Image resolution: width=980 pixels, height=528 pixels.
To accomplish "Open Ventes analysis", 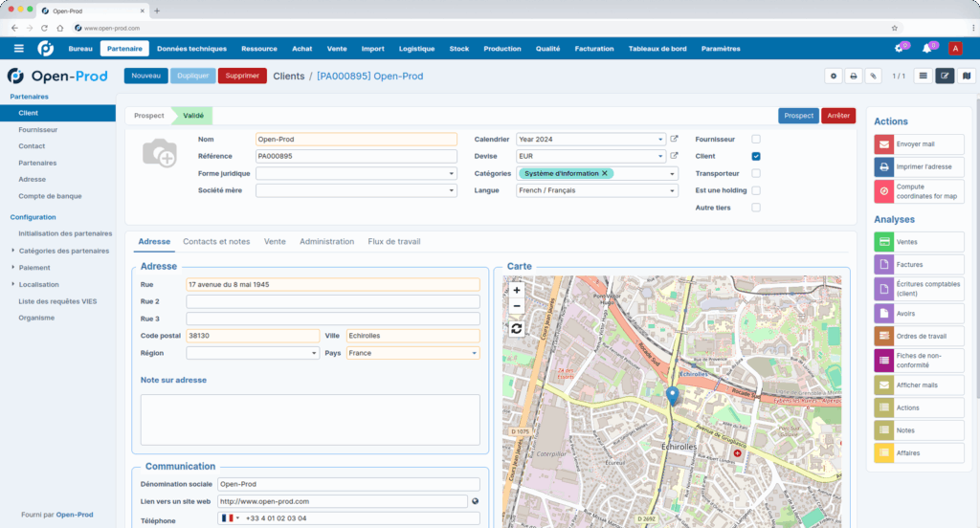I will 919,242.
